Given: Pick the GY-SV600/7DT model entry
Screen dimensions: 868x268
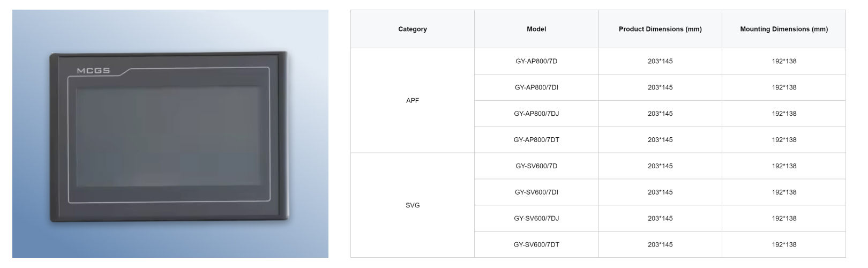Looking at the screenshot, I should tap(536, 244).
